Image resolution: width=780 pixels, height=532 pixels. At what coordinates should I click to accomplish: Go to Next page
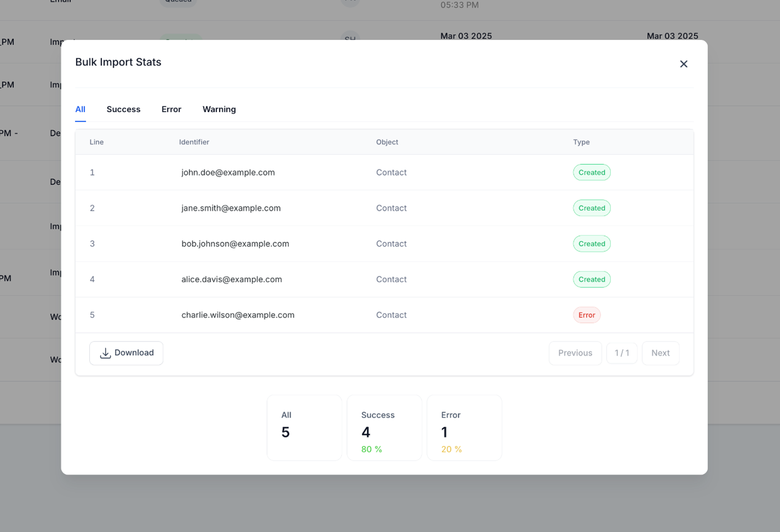[660, 353]
